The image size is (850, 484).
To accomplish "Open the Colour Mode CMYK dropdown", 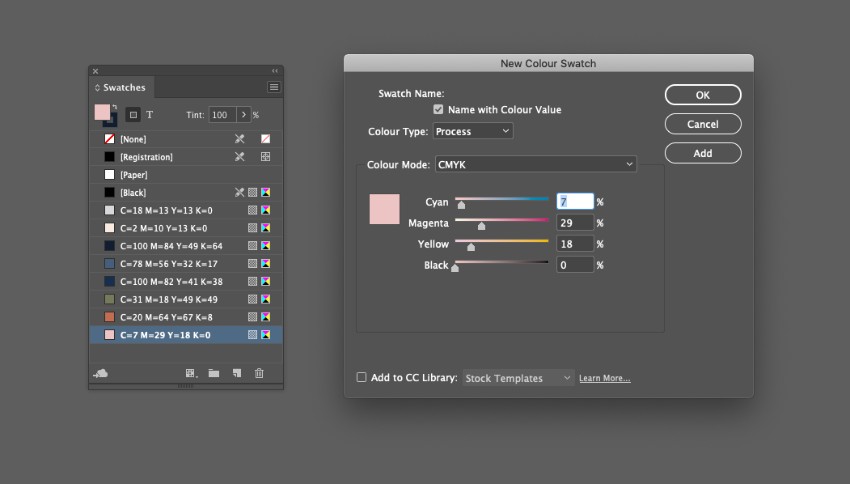I will click(536, 164).
